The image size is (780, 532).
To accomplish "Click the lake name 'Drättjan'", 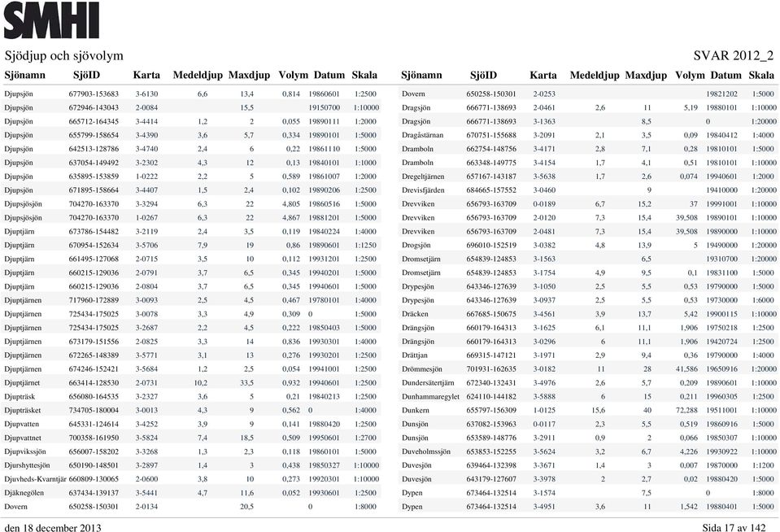I will (x=414, y=355).
